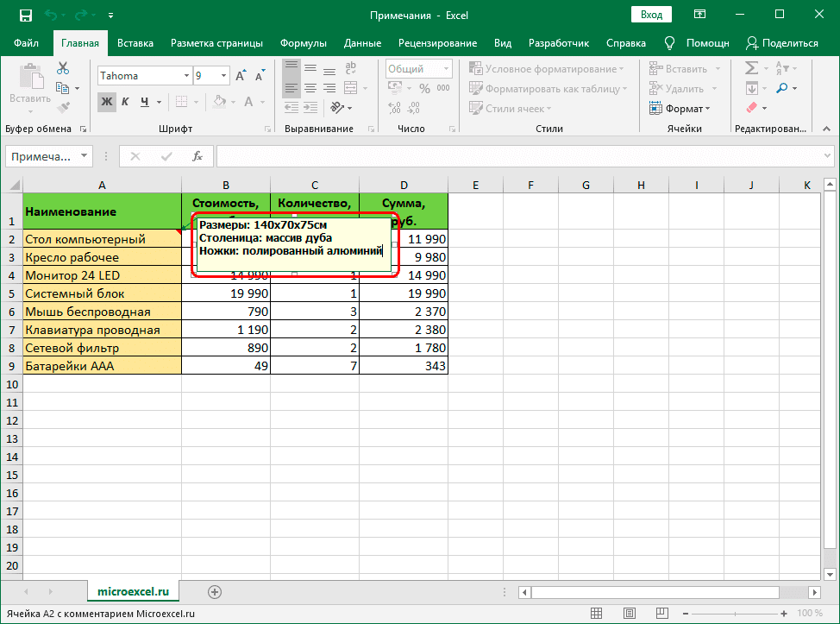This screenshot has height=624, width=840.
Task: Click the Вход button in title bar
Action: [651, 15]
